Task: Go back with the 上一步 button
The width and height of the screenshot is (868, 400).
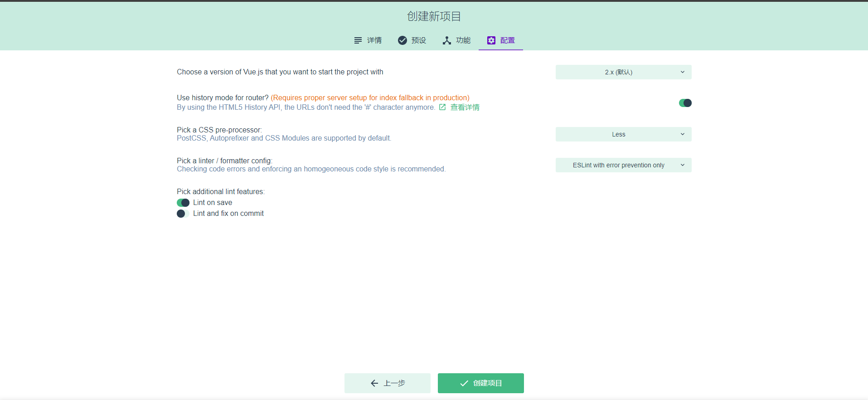Action: click(x=388, y=383)
